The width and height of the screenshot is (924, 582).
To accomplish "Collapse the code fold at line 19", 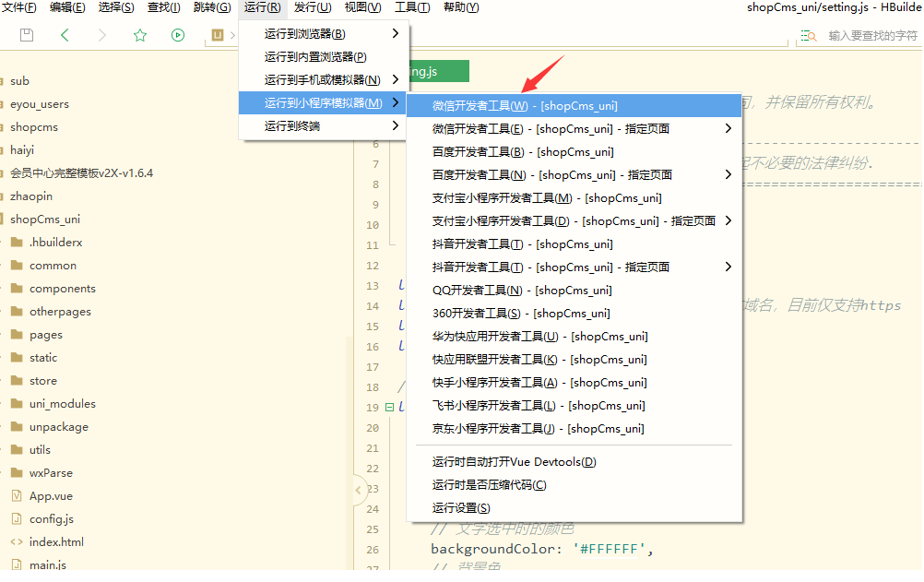I will [389, 407].
